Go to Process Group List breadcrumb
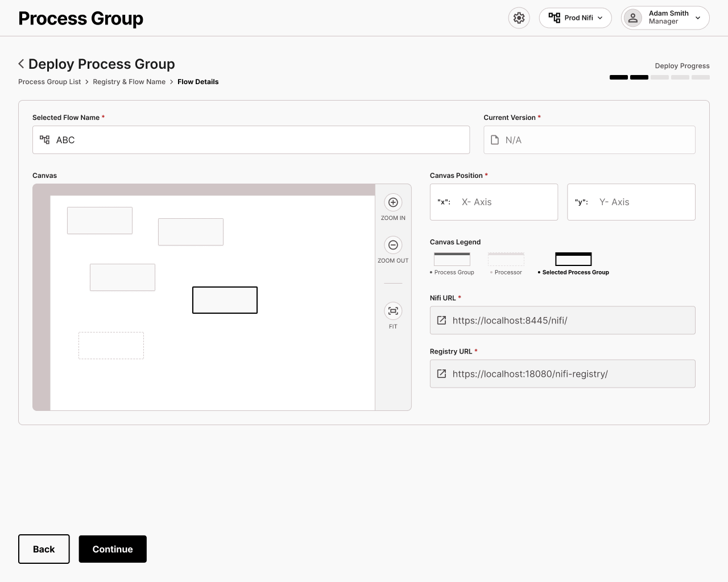Screen dimensions: 728x582 click(49, 82)
